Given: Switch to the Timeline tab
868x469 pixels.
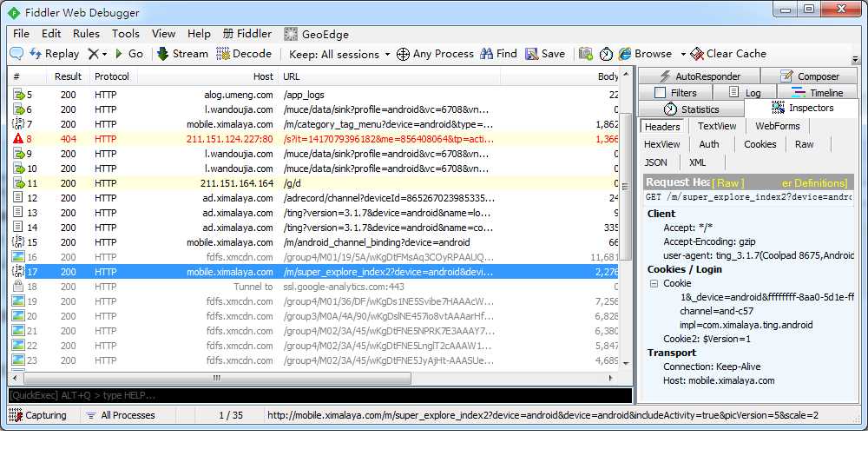Looking at the screenshot, I should (817, 92).
